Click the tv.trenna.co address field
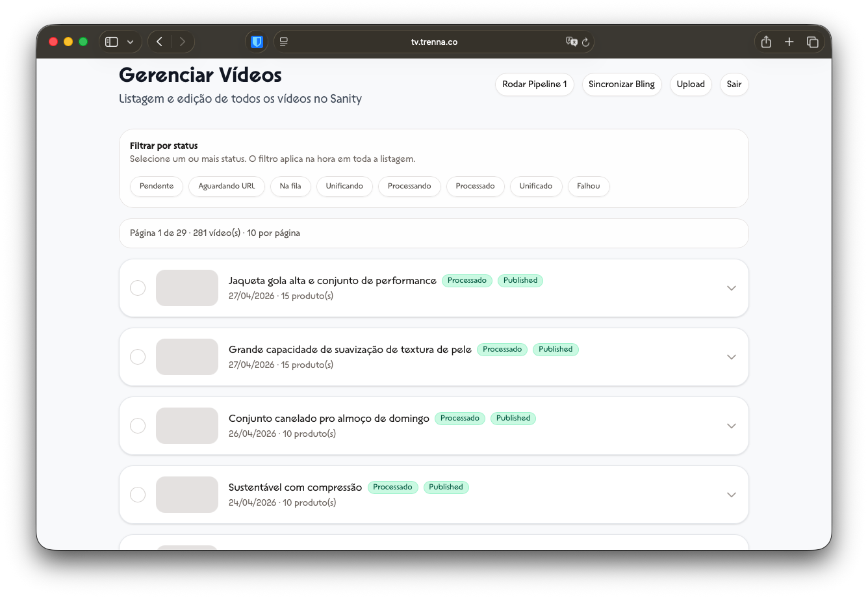 click(x=434, y=42)
